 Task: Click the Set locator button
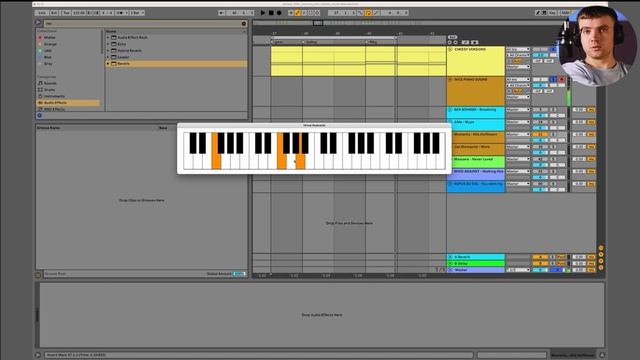(x=452, y=37)
